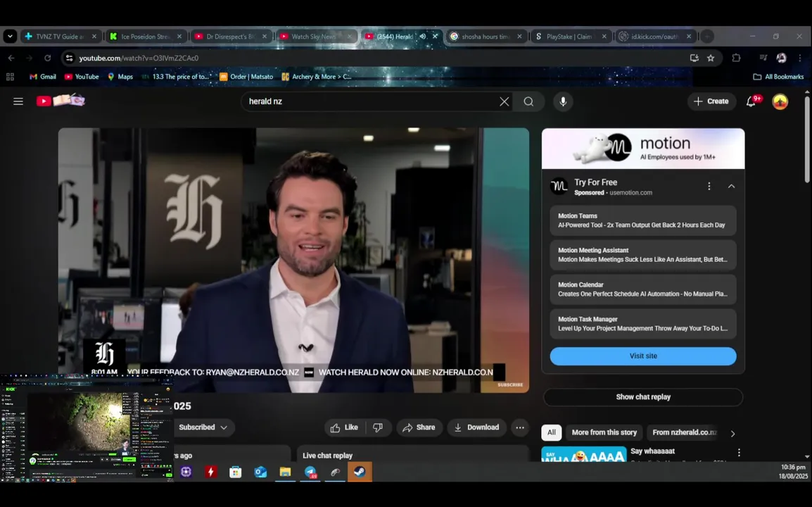Go to the YouTube home logo
The image size is (812, 507).
tap(61, 100)
